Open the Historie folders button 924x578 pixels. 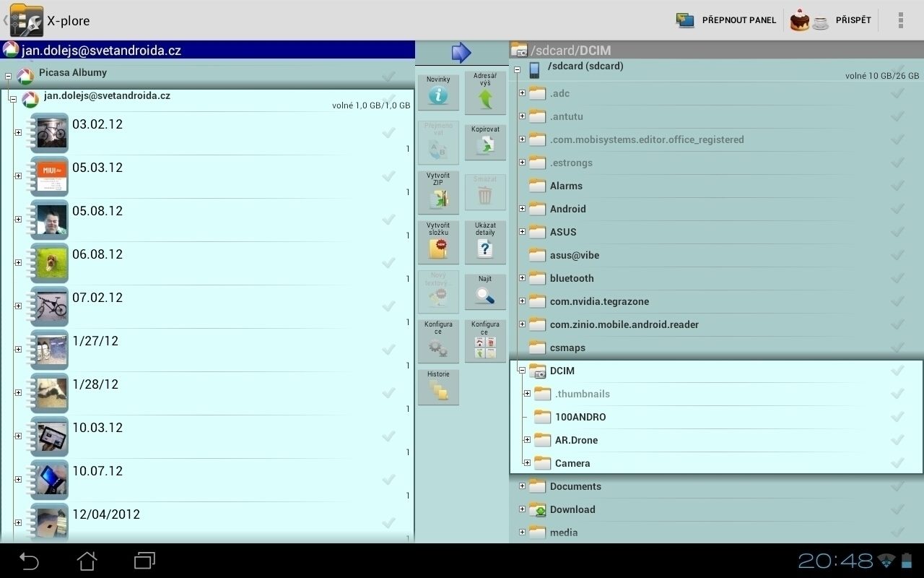click(438, 387)
